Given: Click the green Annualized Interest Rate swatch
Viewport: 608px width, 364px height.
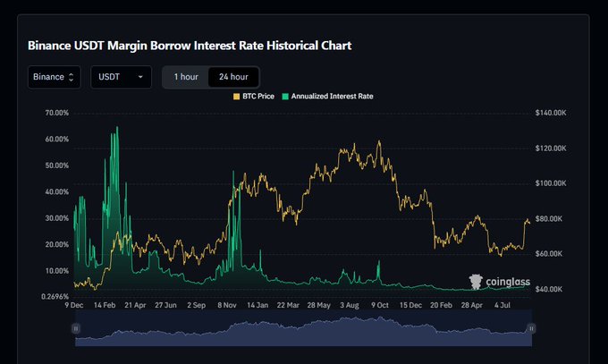Looking at the screenshot, I should (285, 97).
